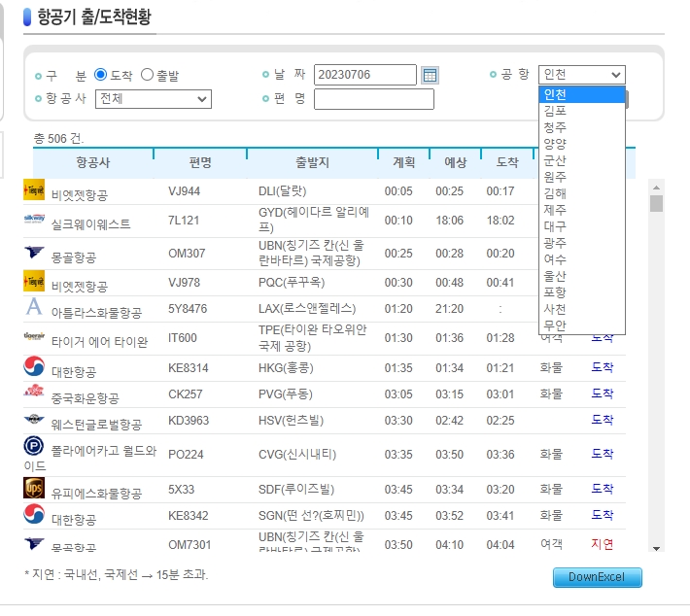Choose 사천 in the airport list

[x=582, y=309]
